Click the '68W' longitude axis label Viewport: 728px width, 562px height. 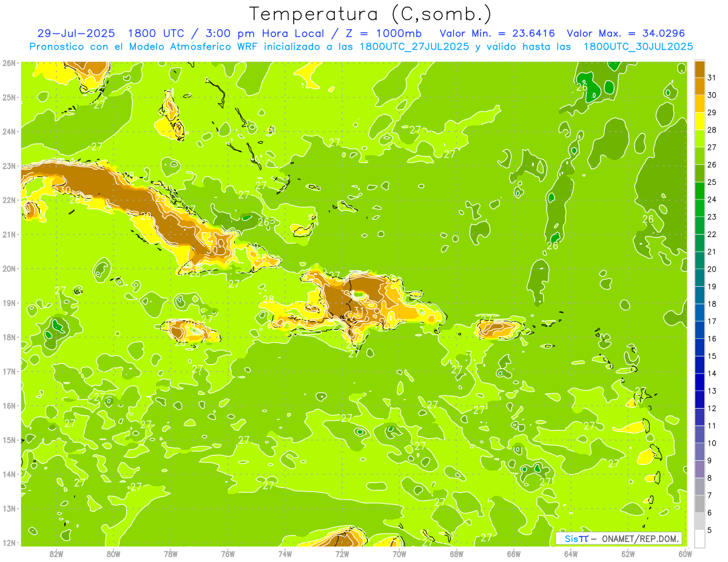456,554
